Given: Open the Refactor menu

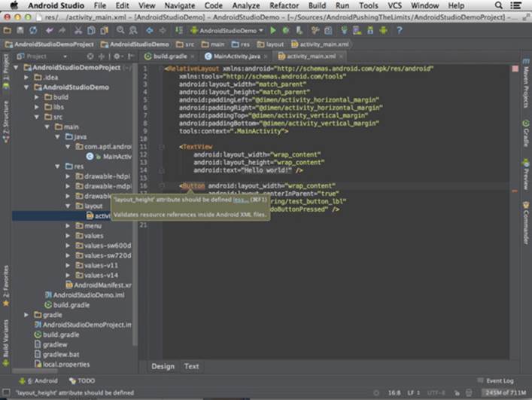Looking at the screenshot, I should (284, 5).
